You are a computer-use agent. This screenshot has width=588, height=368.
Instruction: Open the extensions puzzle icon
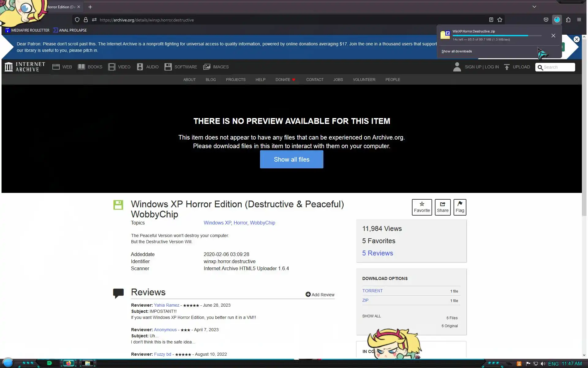coord(568,20)
